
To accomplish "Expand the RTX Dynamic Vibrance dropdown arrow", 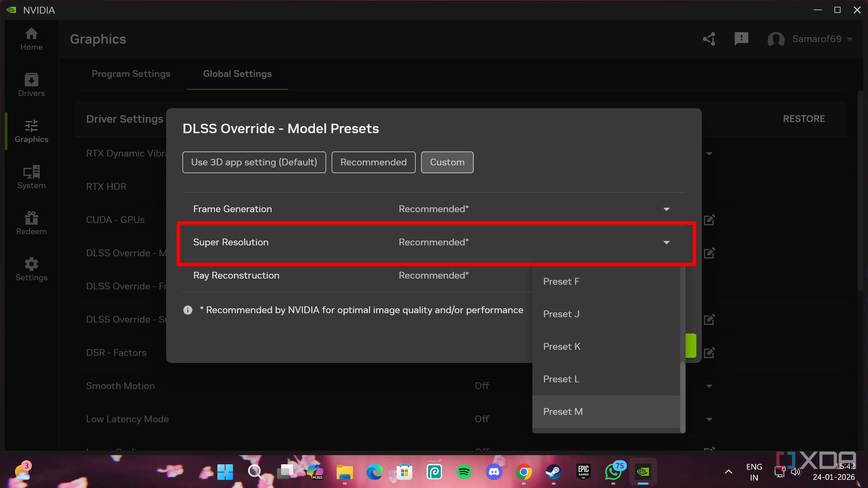I will point(709,154).
